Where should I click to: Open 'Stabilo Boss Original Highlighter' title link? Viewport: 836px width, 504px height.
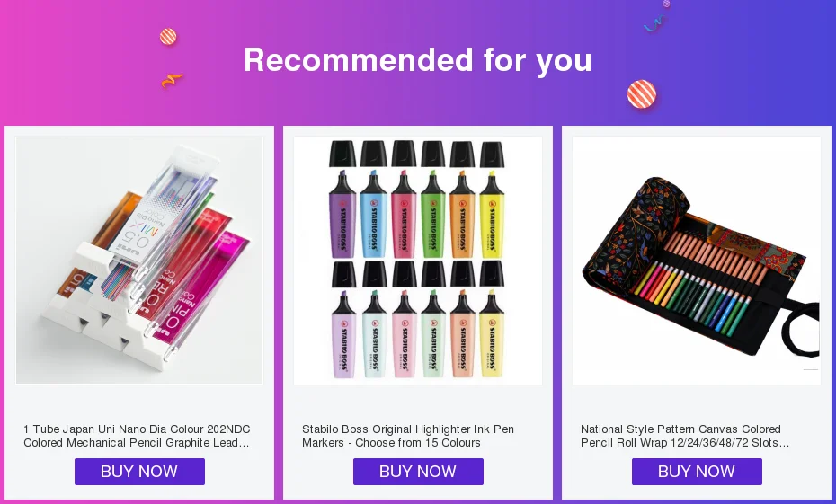tap(408, 436)
